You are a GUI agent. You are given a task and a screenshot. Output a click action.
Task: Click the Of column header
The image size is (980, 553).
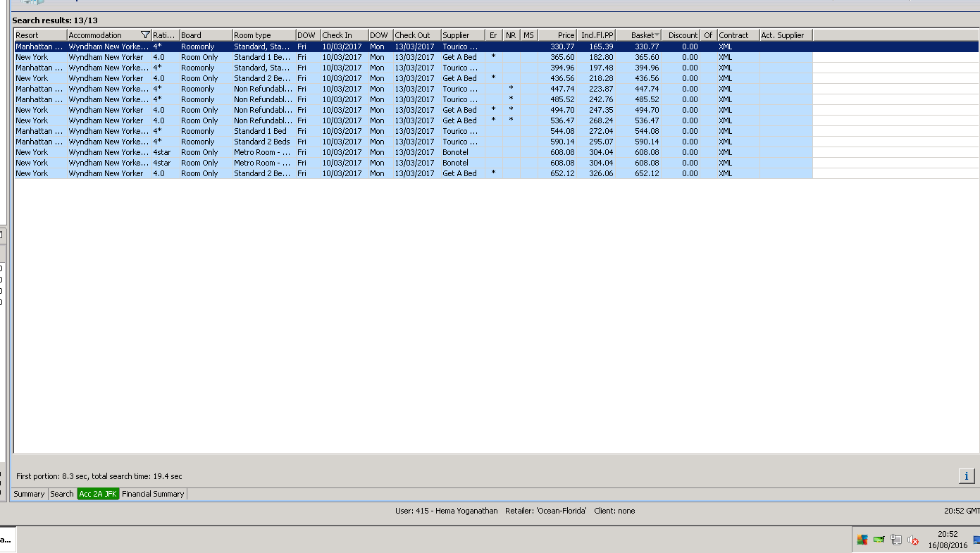point(709,35)
